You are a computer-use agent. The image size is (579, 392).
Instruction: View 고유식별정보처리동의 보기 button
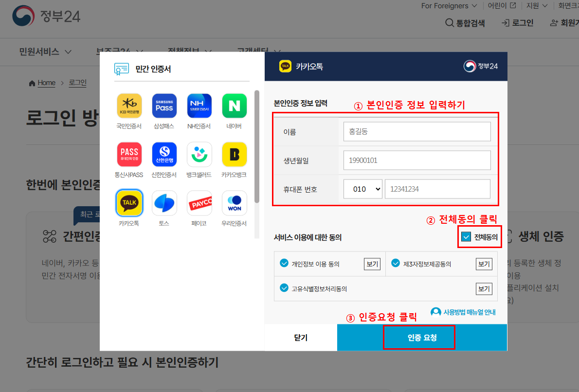pyautogui.click(x=484, y=288)
